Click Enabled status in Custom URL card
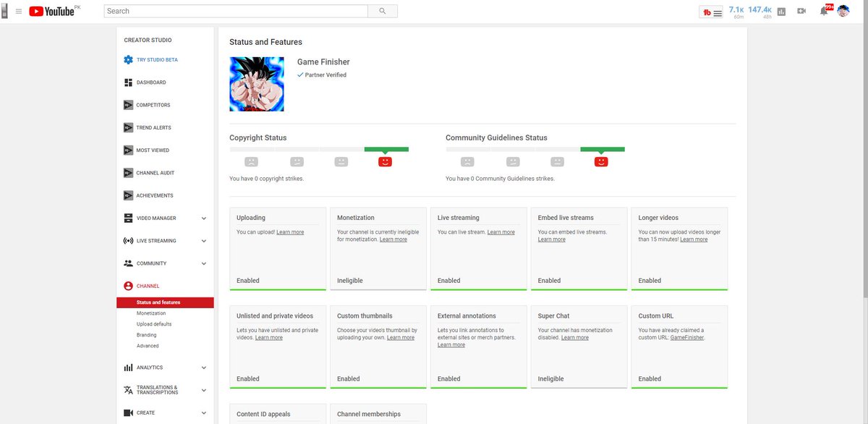 coord(650,379)
